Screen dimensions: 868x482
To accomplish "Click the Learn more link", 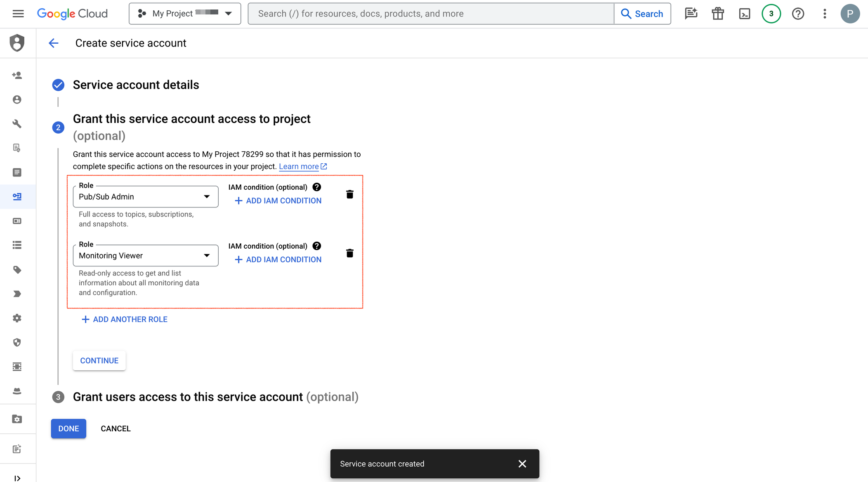I will (x=299, y=166).
